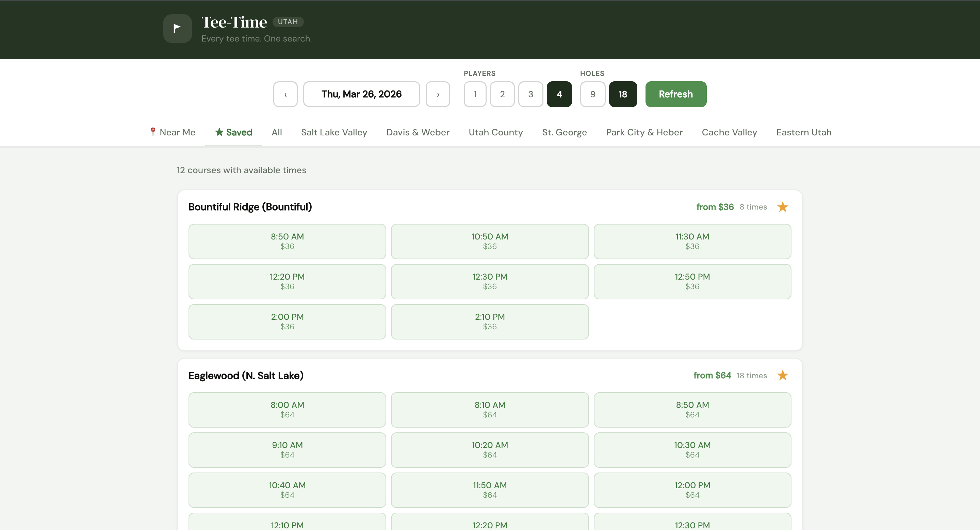This screenshot has width=980, height=530.
Task: Select the 8:50 AM slot at Bountiful Ridge
Action: point(287,241)
